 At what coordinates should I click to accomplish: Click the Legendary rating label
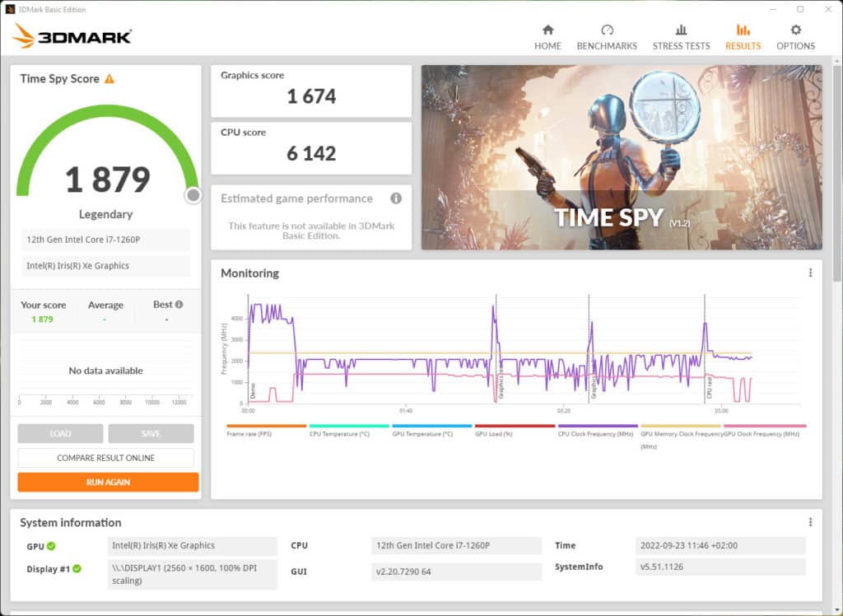pos(106,214)
